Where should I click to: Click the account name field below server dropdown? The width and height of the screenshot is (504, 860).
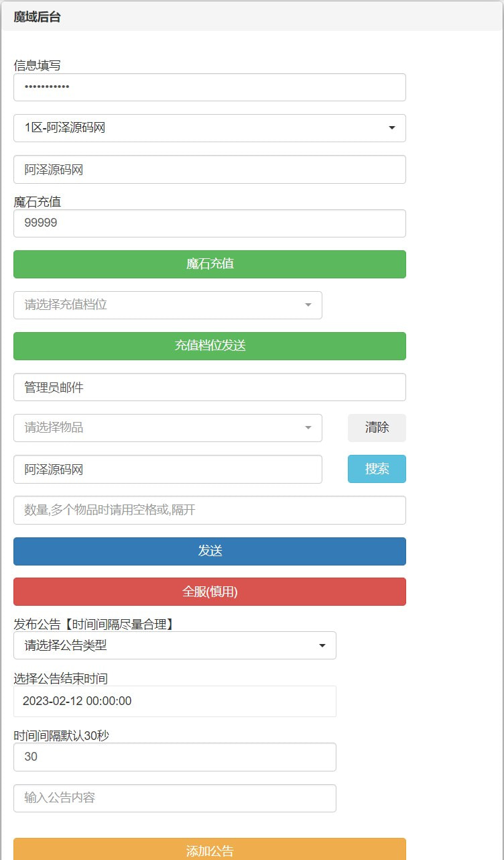(x=209, y=170)
